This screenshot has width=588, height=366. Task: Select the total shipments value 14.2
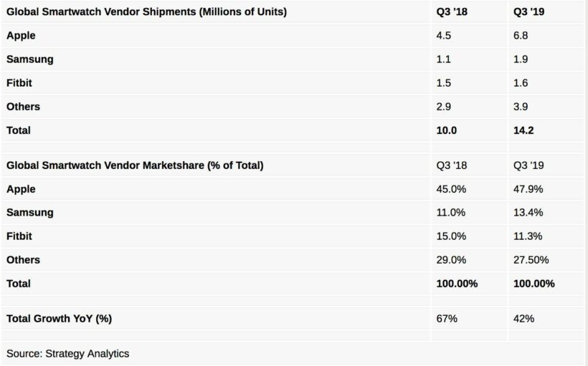525,130
